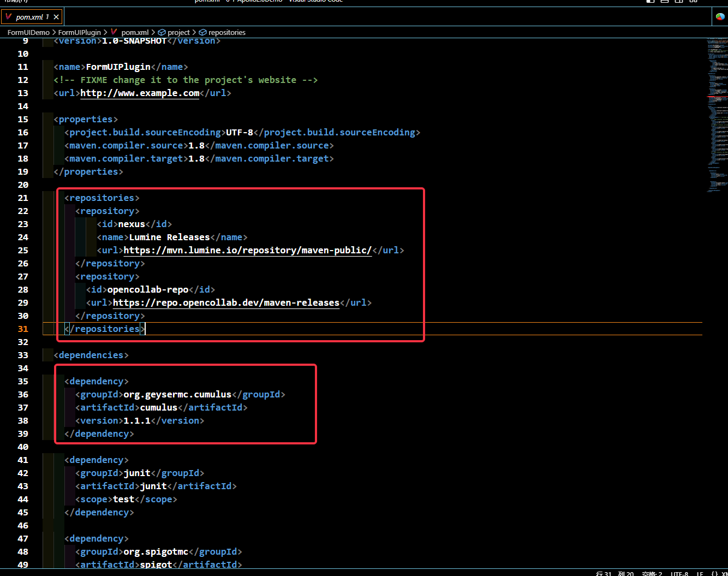Click the repositories symbol icon in breadcrumb
Image resolution: width=728 pixels, height=576 pixels.
pos(202,32)
